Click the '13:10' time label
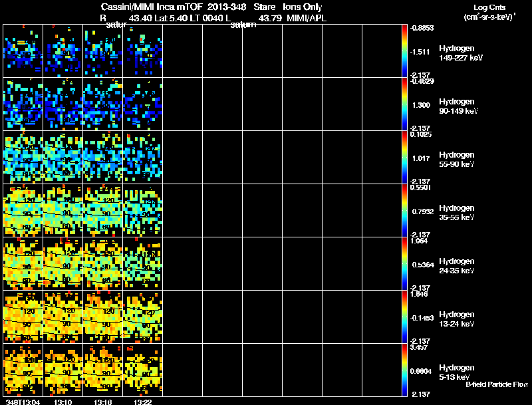Image resolution: width=532 pixels, height=405 pixels. [x=63, y=402]
